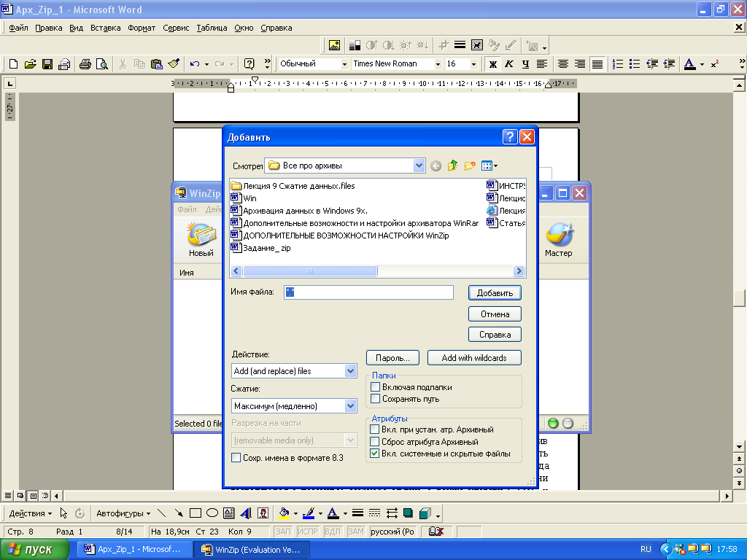Switch to WinZip taskbar button
Viewport: 747px width, 560px height.
tap(252, 550)
